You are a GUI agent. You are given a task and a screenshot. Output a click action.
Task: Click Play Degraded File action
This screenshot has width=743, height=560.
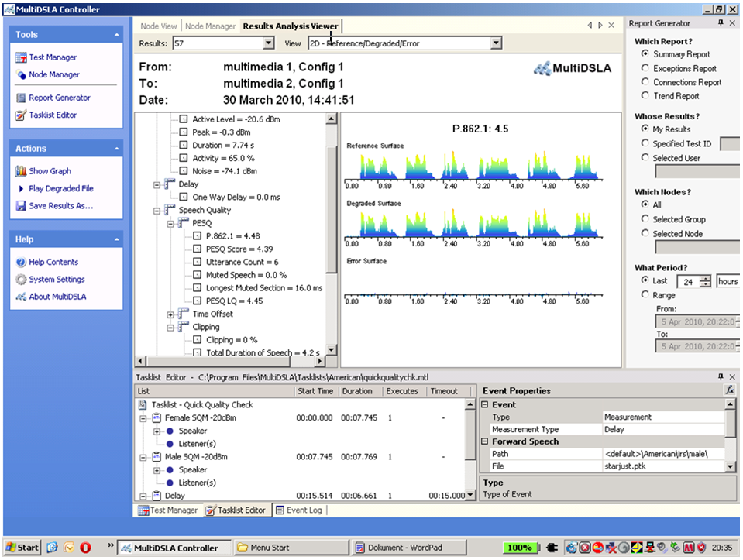tap(60, 189)
